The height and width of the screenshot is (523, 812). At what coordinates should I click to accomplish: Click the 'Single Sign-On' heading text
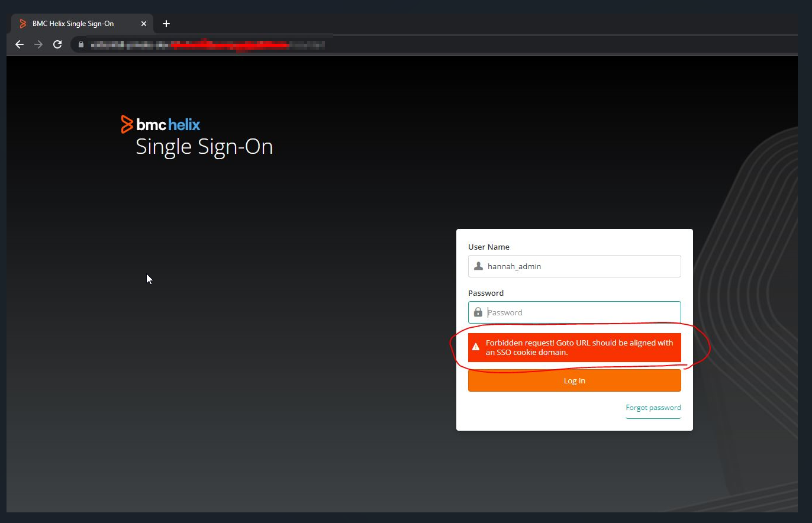(x=204, y=147)
